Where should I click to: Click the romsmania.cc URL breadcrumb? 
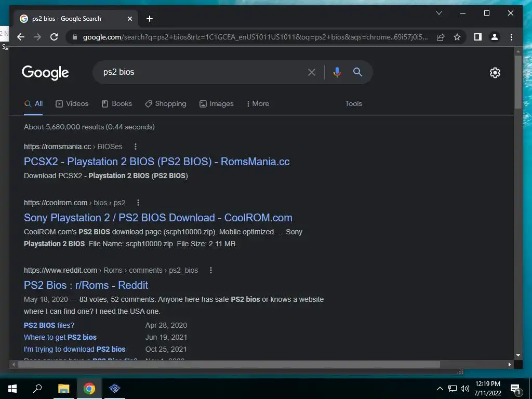point(73,147)
